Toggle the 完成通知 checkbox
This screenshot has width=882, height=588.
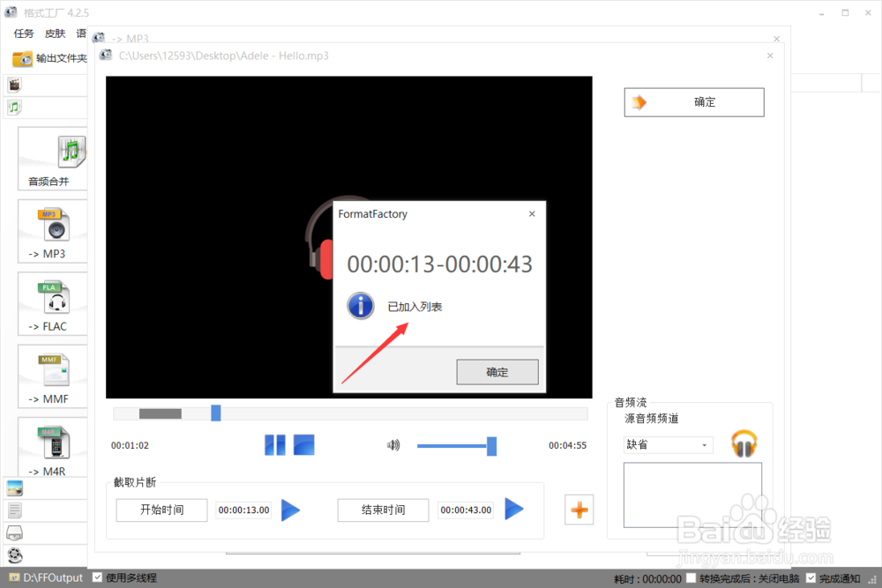click(811, 578)
